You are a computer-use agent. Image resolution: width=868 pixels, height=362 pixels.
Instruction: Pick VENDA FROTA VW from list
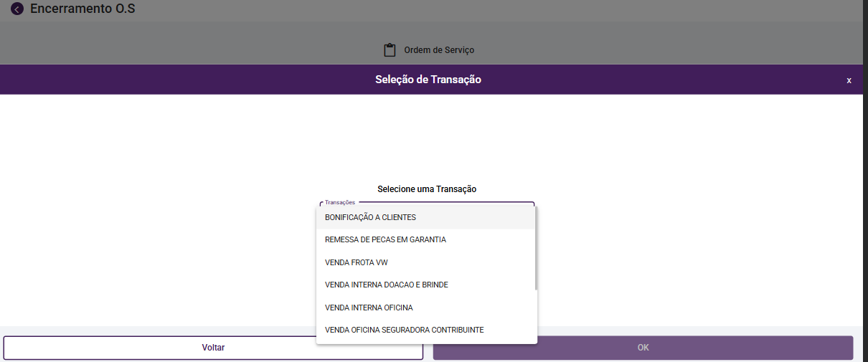pos(357,262)
